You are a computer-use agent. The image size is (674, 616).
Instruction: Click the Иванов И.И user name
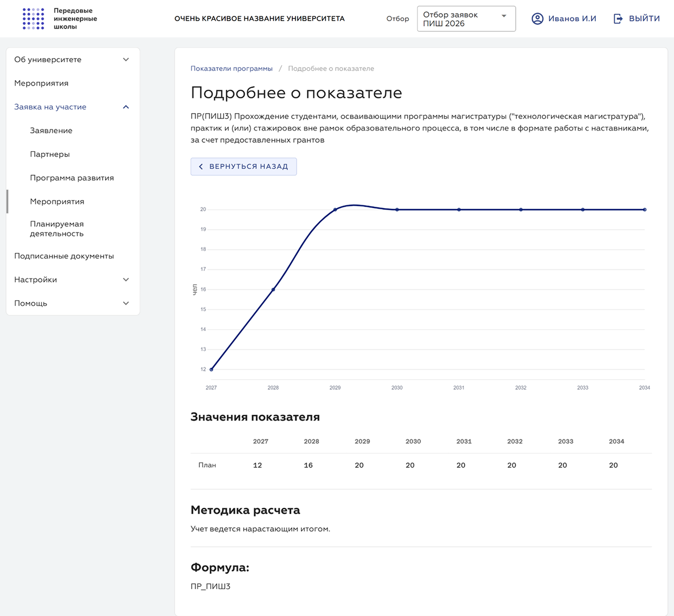pyautogui.click(x=572, y=18)
